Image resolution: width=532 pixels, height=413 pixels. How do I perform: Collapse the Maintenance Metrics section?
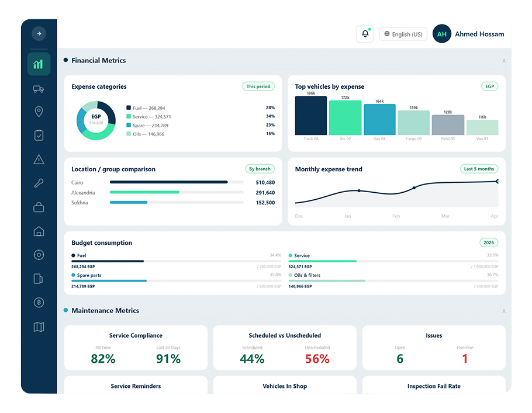[504, 311]
